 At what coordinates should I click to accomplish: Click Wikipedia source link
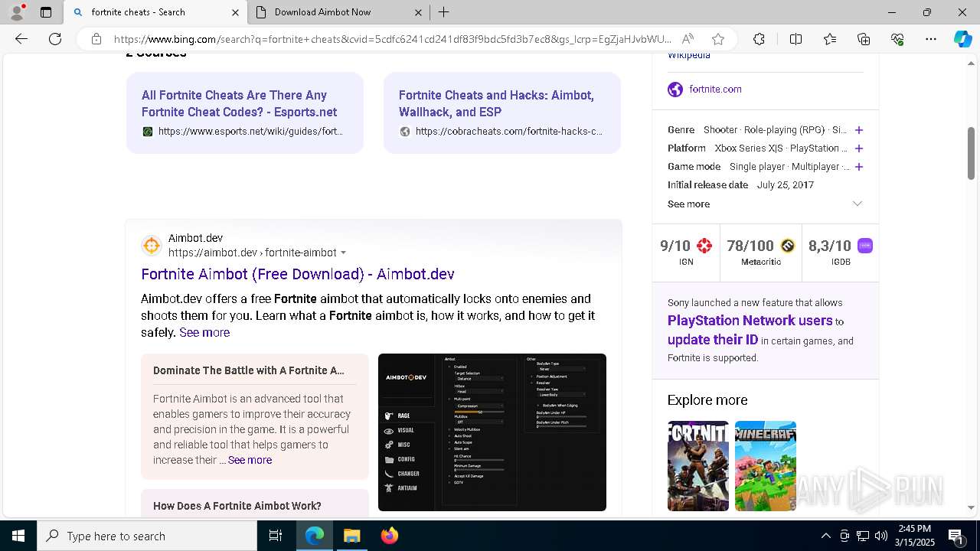click(689, 56)
